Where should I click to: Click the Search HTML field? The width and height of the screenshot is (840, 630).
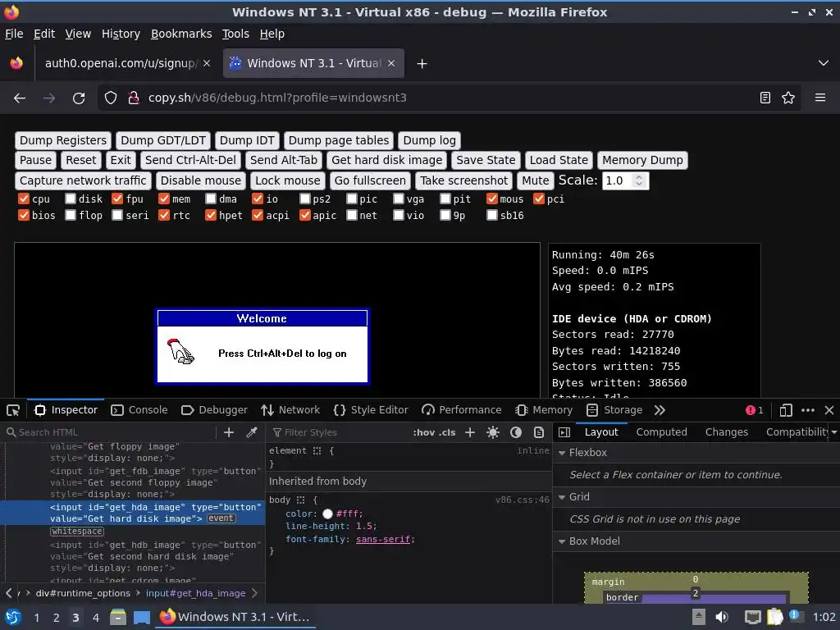pos(109,432)
